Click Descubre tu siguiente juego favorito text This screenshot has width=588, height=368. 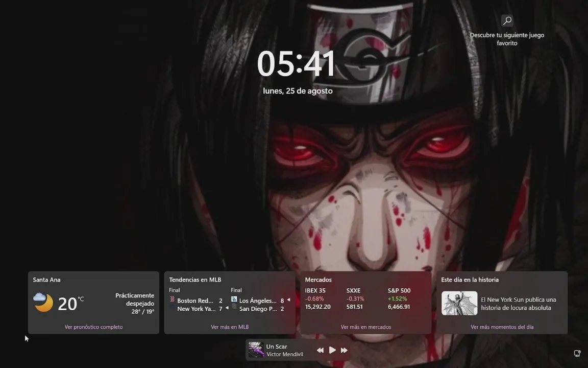(x=507, y=39)
